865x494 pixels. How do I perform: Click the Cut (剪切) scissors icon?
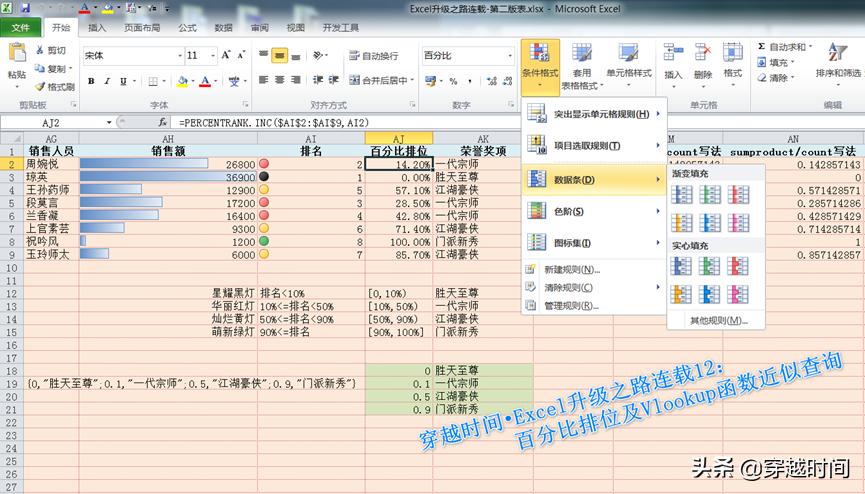[x=40, y=50]
